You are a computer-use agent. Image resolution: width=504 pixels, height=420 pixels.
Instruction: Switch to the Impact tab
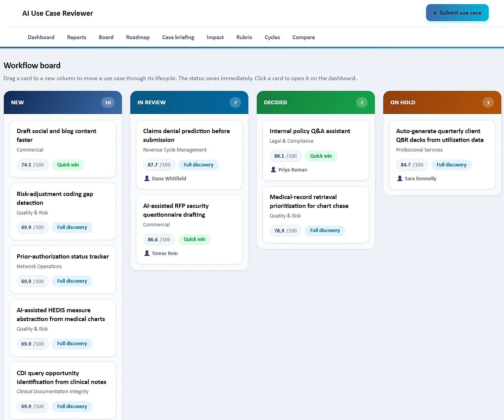[x=215, y=37]
